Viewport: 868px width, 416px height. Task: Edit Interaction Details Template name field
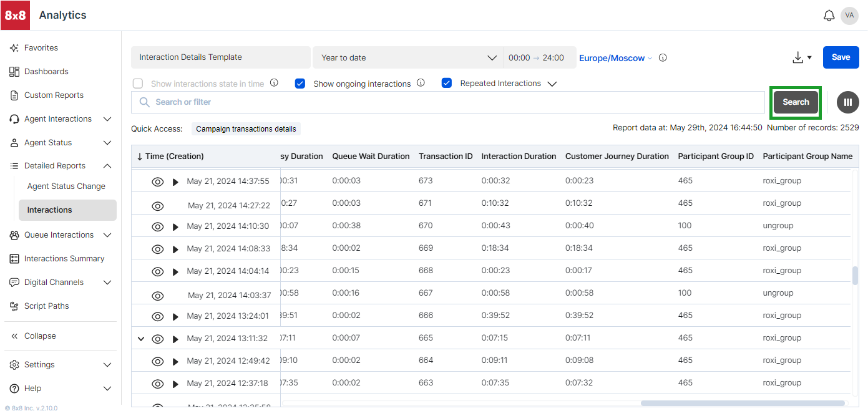220,57
